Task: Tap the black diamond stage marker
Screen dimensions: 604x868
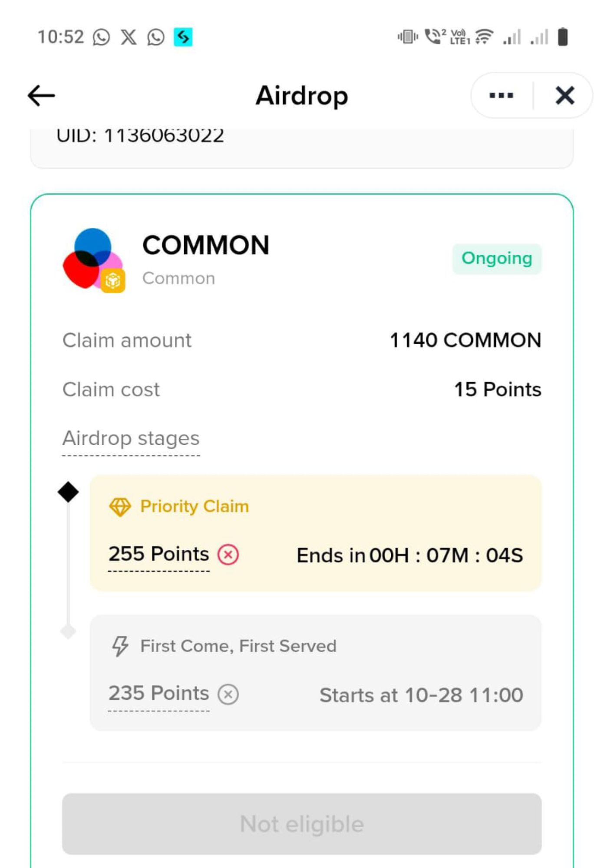Action: pos(68,492)
